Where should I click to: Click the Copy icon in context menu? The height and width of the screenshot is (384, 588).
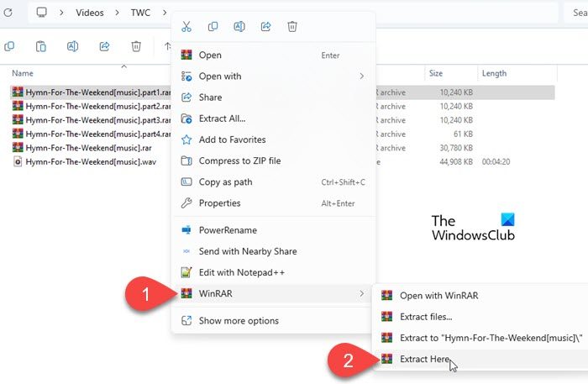[213, 27]
